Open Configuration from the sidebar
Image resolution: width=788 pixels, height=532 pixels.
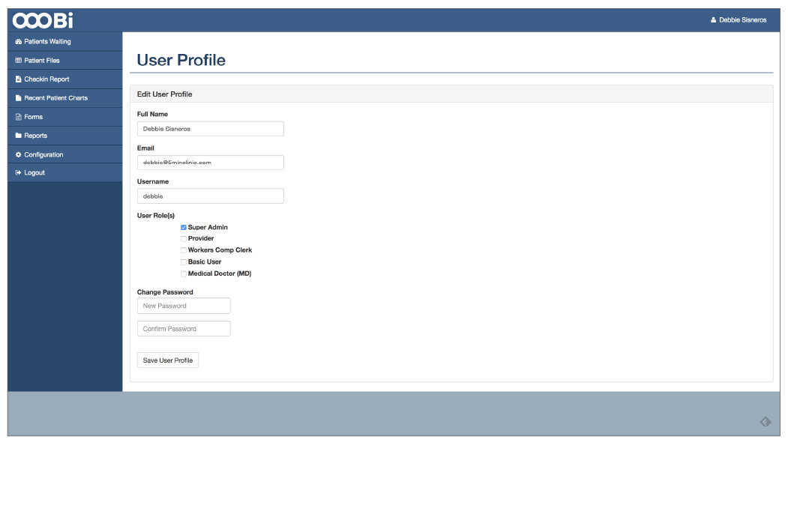click(64, 154)
